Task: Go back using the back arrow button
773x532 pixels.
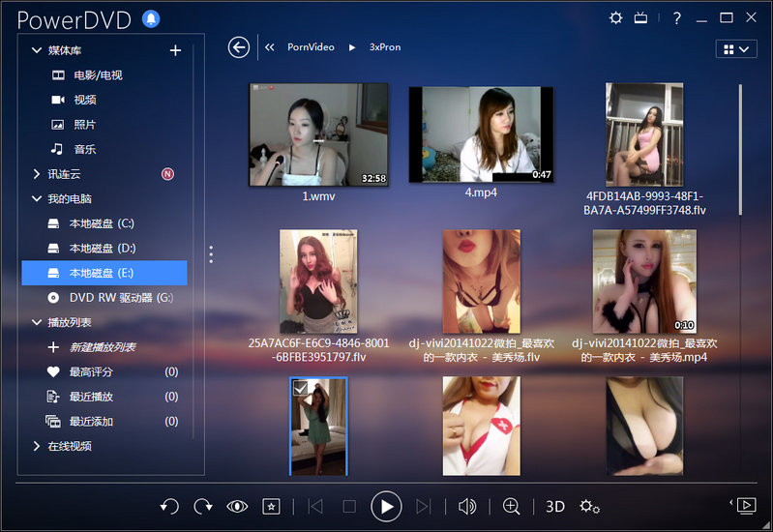Action: coord(239,47)
